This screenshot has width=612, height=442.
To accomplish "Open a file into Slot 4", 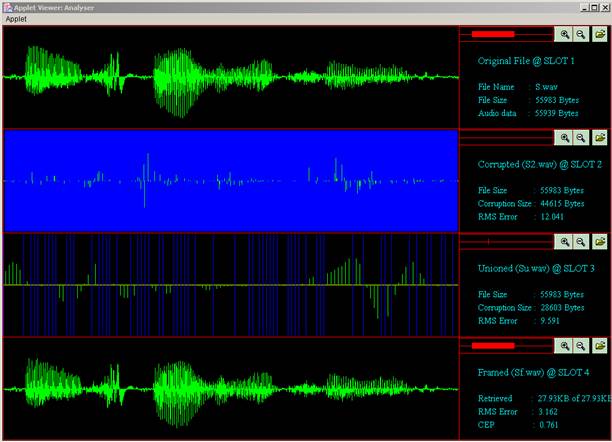I will pyautogui.click(x=600, y=346).
